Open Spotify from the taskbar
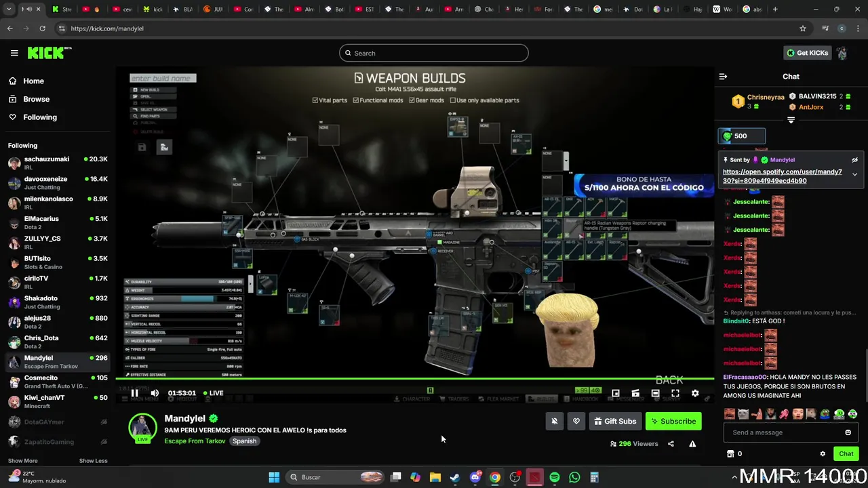 [x=555, y=477]
